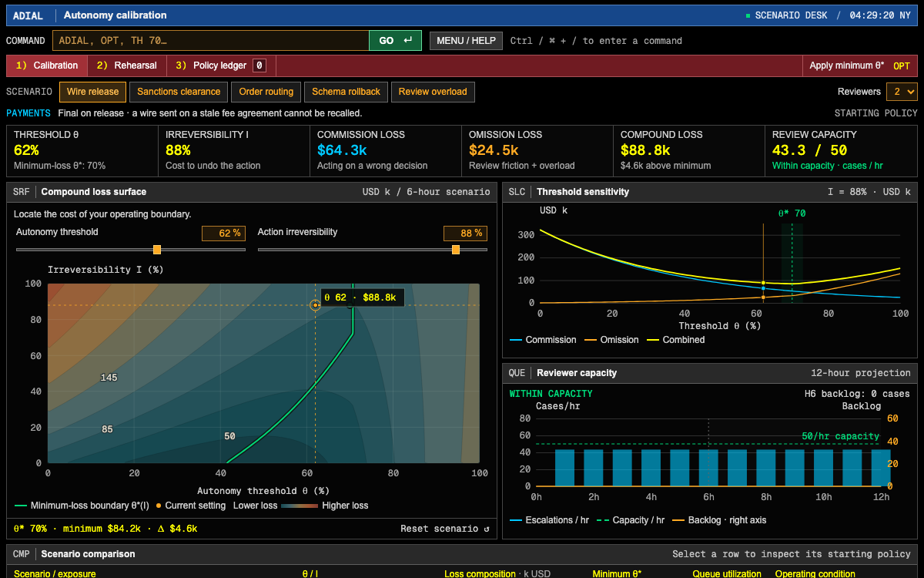Click the Minimum-loss boundary legend entry

point(82,506)
